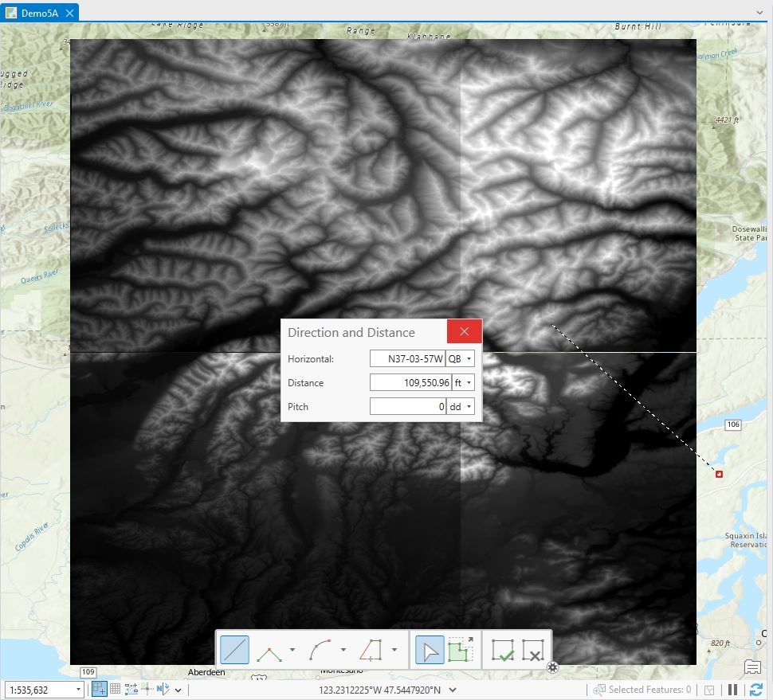Screen dimensions: 773x700
Task: Toggle snapping in the status bar
Action: pos(99,689)
